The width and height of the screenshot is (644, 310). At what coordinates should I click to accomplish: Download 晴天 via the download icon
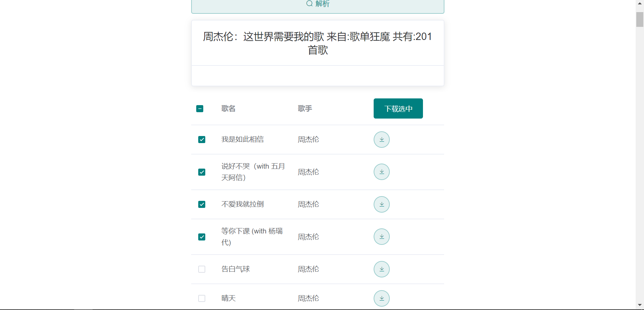[381, 299]
